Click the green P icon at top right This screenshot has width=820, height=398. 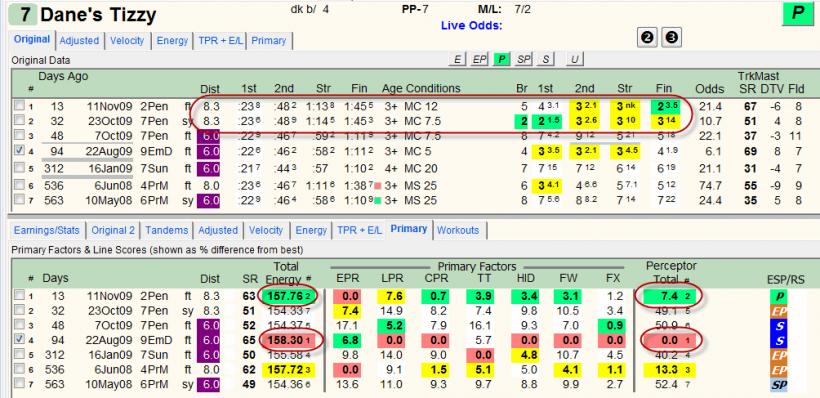(x=798, y=14)
